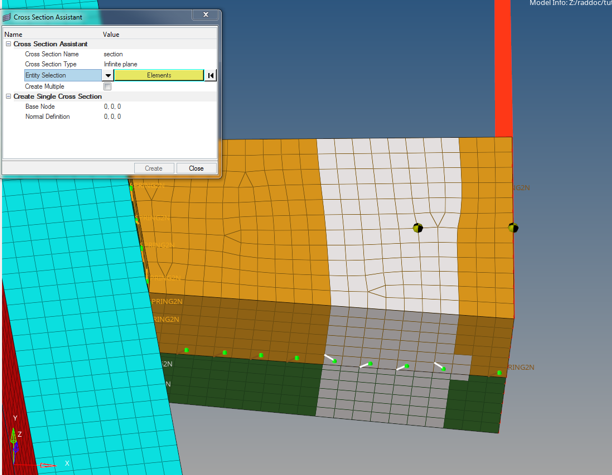Collapse the Cross Section Assistant group
The height and width of the screenshot is (475, 612).
(x=8, y=44)
